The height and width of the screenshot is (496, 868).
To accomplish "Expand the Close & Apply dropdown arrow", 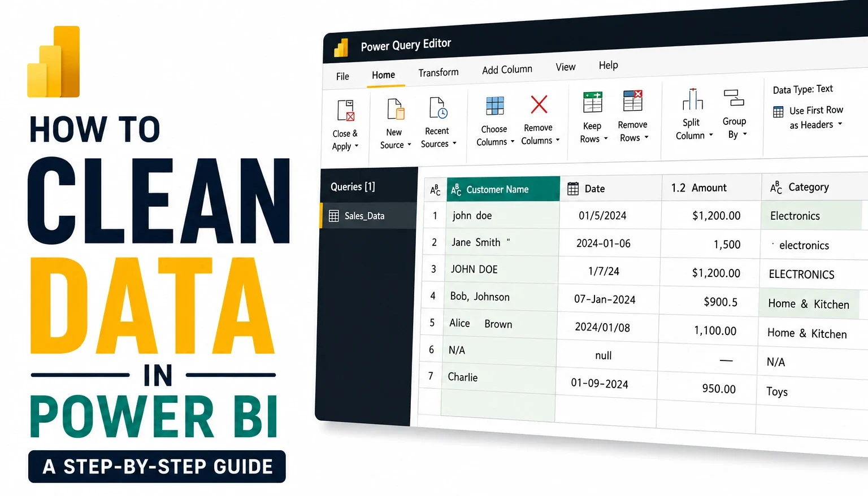I will coord(357,146).
